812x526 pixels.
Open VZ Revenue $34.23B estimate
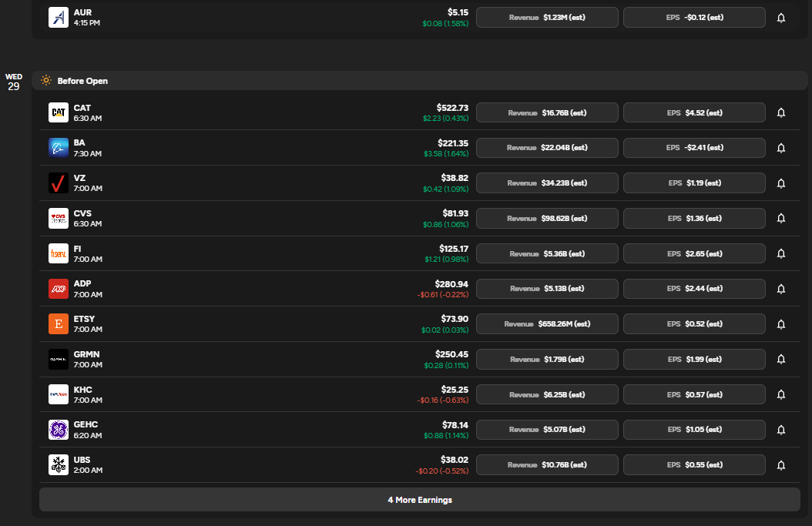[548, 183]
